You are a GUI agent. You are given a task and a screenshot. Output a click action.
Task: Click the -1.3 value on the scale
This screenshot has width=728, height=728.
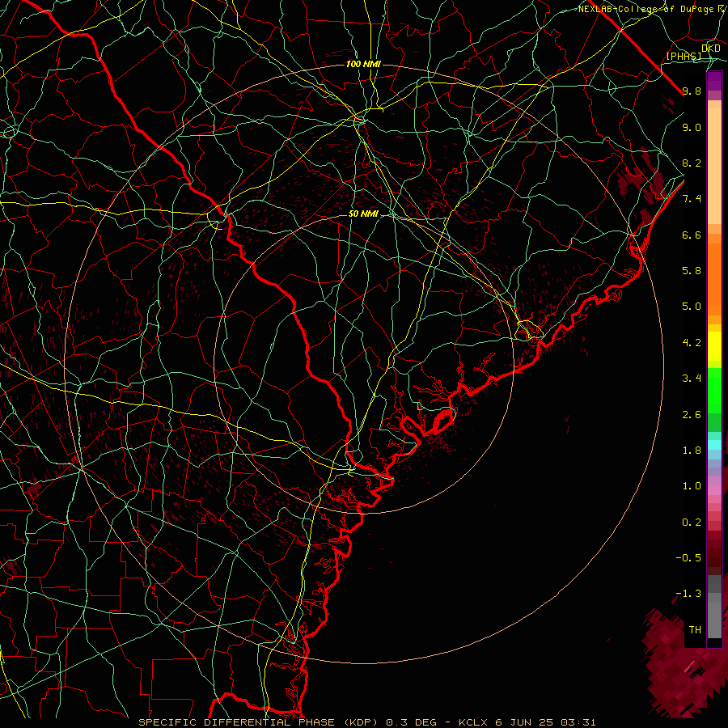tap(688, 594)
